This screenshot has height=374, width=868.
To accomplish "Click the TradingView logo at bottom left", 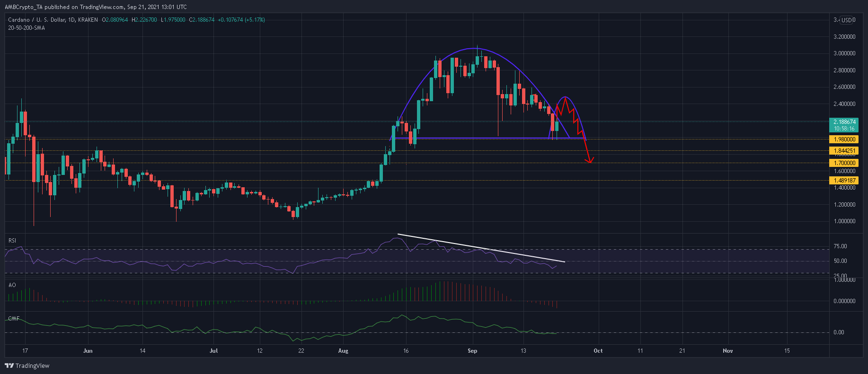I will (27, 365).
